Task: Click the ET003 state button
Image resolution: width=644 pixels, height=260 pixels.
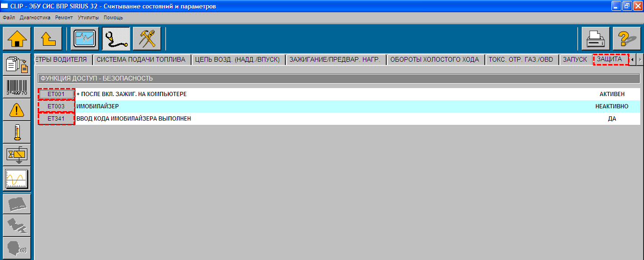Action: [56, 106]
